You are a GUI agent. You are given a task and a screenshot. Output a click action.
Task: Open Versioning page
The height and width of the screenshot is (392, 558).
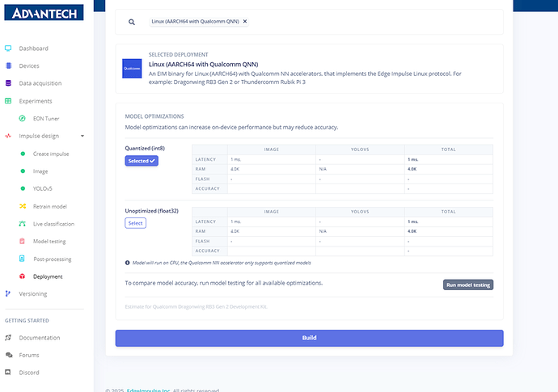coord(33,294)
